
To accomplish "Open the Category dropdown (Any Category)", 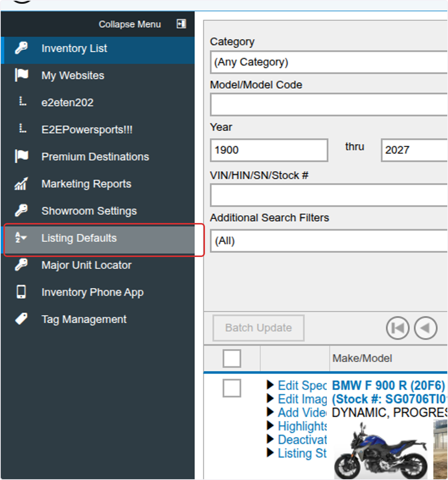I will [x=329, y=62].
